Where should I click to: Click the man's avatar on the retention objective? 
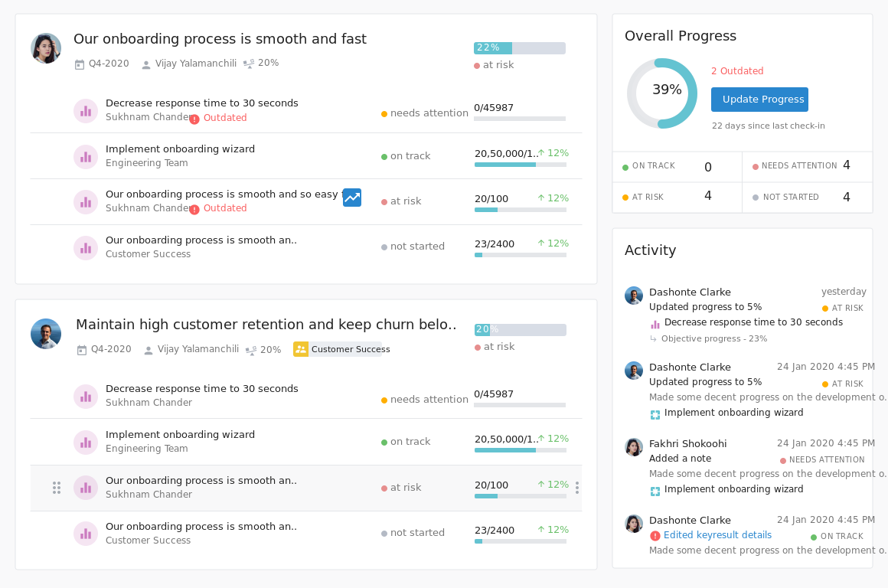[x=46, y=334]
